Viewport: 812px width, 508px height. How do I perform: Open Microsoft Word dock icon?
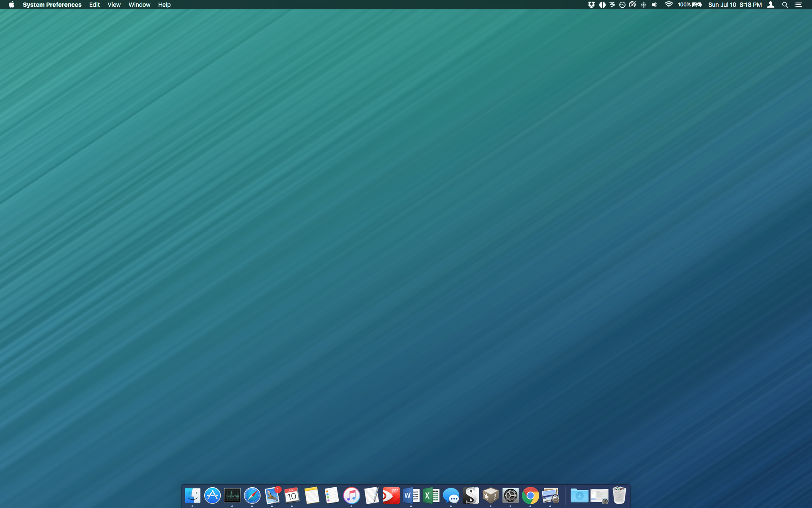pos(411,495)
